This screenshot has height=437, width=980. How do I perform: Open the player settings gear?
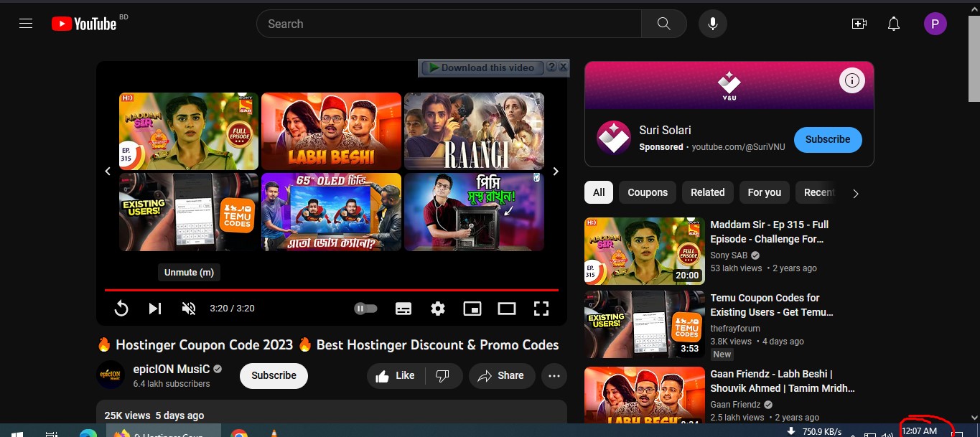click(438, 309)
